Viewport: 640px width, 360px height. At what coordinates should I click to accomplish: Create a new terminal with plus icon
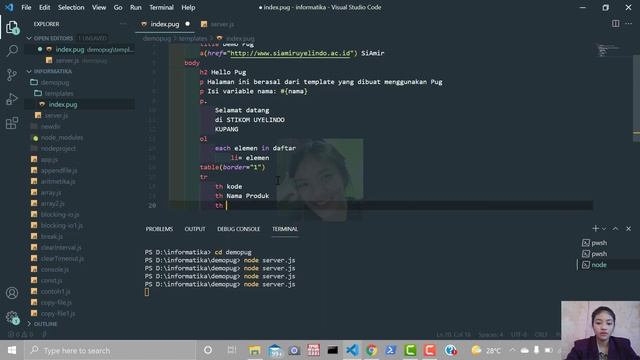pyautogui.click(x=596, y=229)
